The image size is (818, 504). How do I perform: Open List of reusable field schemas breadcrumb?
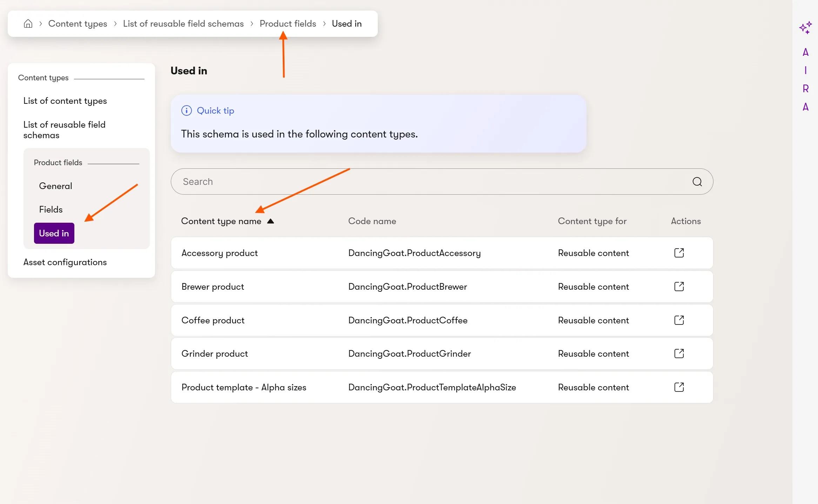183,23
